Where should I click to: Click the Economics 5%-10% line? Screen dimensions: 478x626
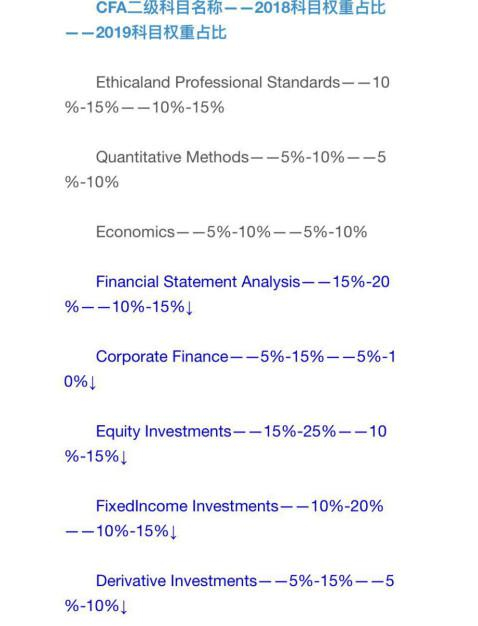point(231,232)
